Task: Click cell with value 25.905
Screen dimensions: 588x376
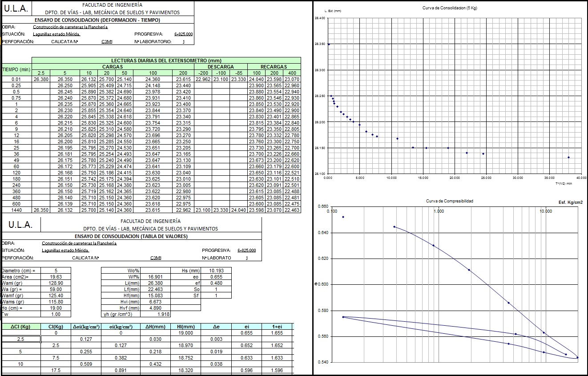Action: pos(89,85)
